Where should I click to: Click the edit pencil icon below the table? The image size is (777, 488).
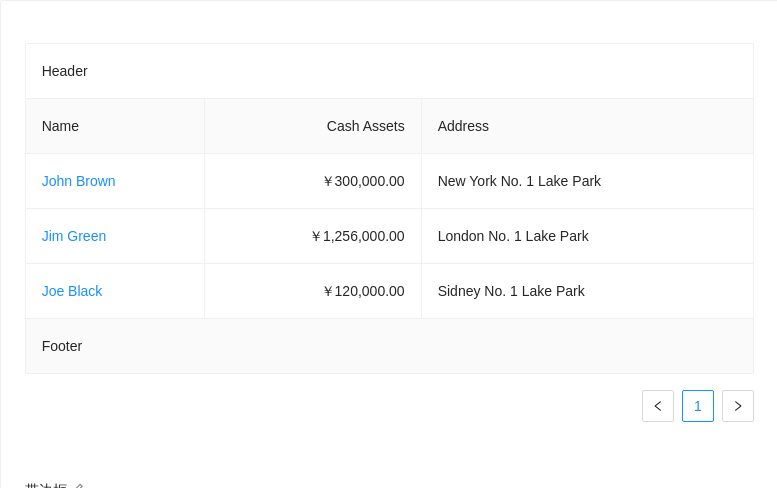click(x=79, y=486)
